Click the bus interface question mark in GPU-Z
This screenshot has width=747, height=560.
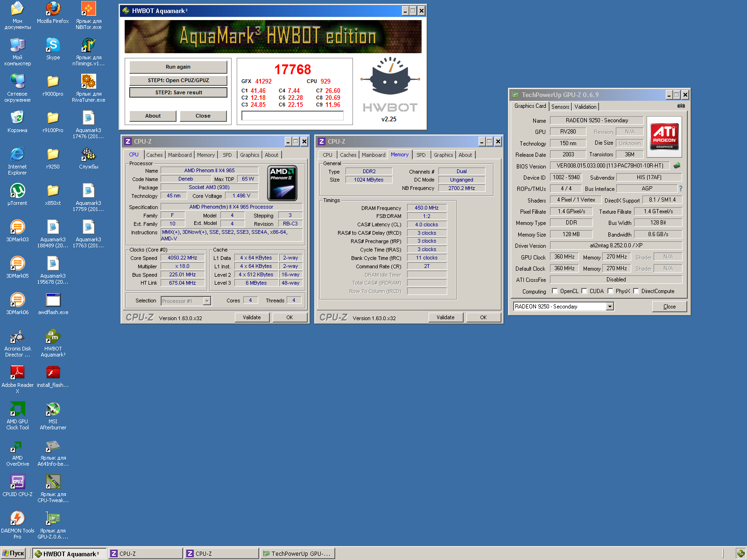(681, 189)
